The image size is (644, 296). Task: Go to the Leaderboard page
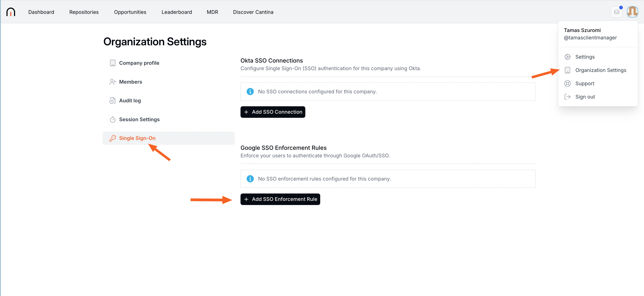click(176, 12)
